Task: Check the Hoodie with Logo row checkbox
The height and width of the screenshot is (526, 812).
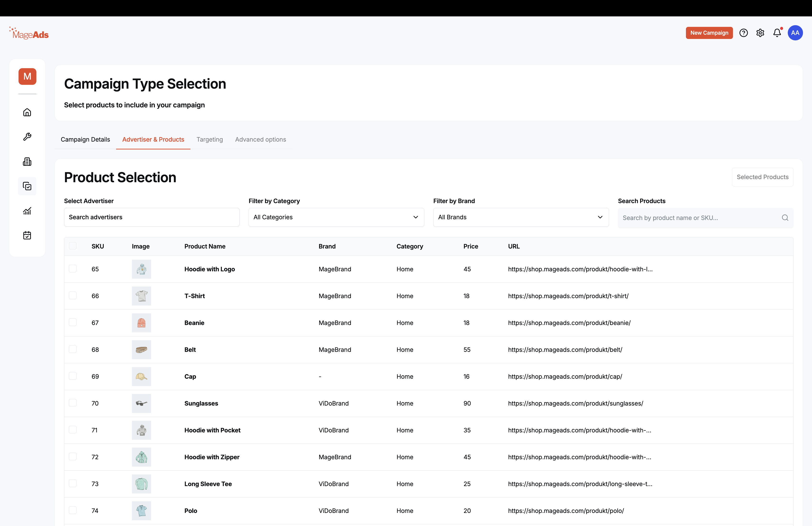Action: [x=73, y=269]
